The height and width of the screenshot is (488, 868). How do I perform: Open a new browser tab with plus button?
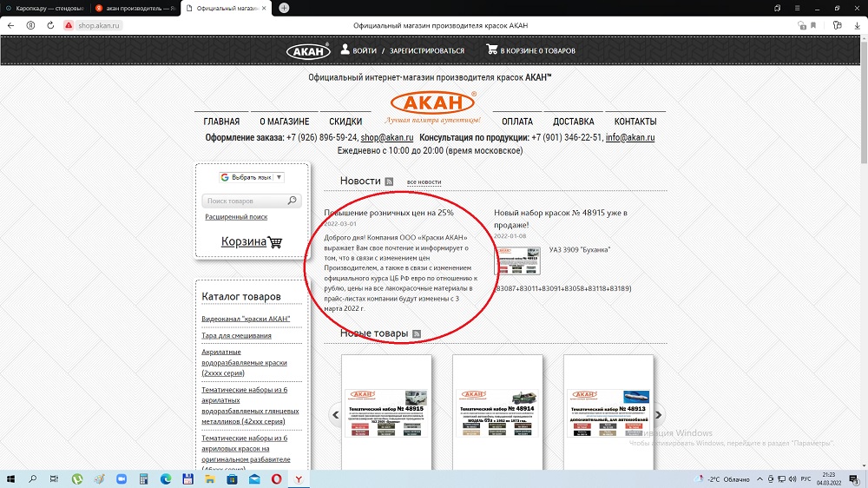click(x=284, y=8)
